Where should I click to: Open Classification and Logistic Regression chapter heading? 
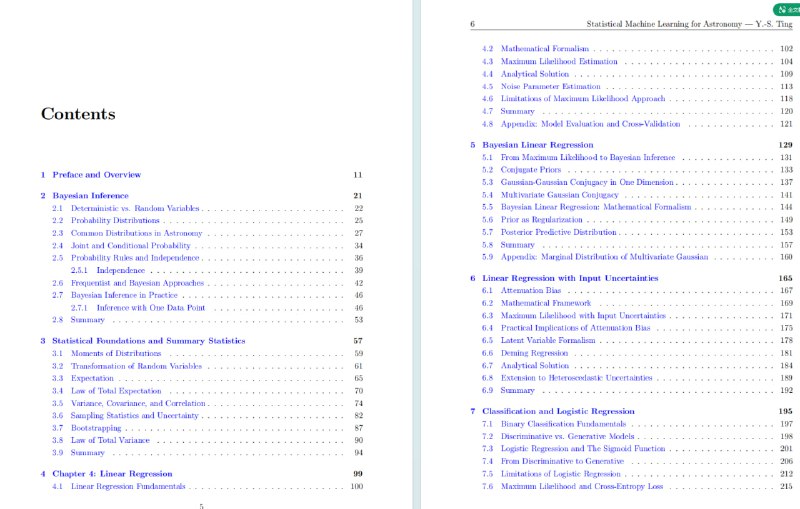(x=558, y=411)
